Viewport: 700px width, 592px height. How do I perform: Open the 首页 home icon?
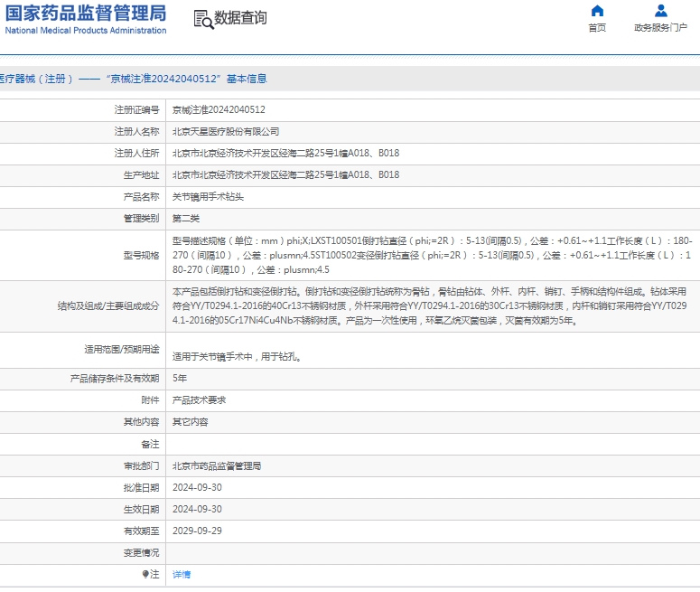[597, 11]
